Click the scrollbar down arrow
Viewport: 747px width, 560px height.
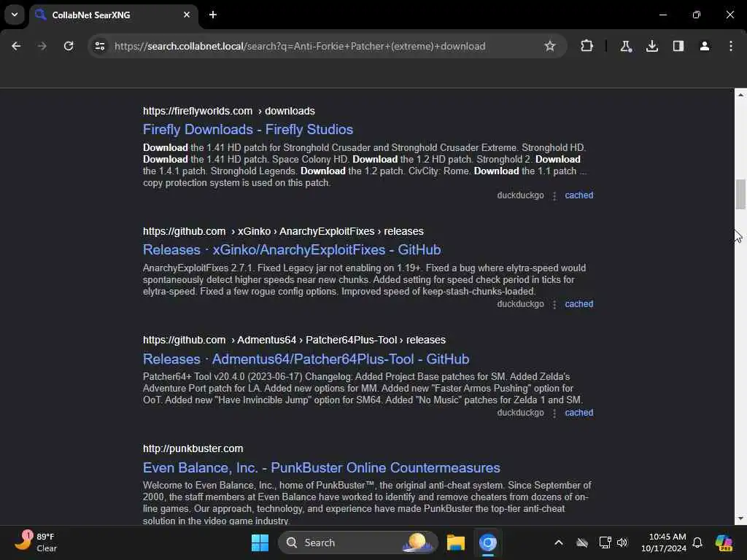[x=740, y=518]
